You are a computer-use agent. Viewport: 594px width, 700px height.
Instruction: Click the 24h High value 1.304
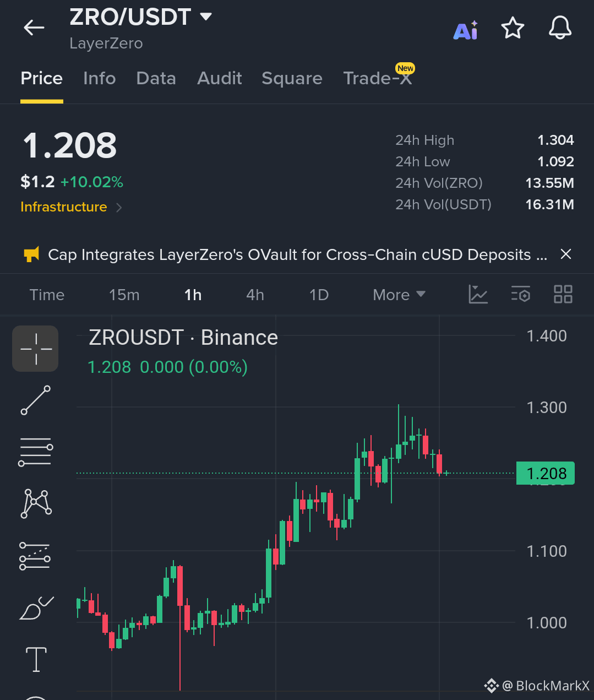click(555, 140)
